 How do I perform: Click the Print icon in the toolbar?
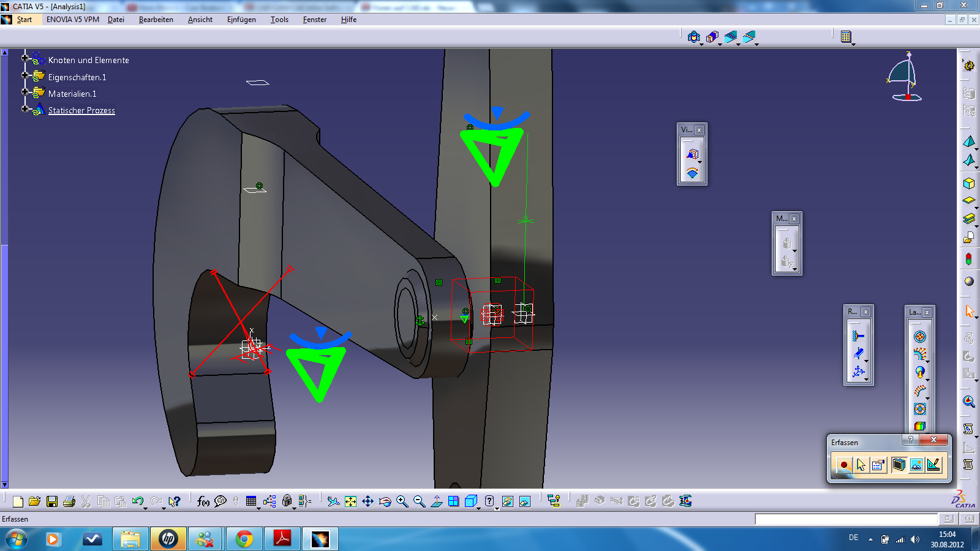[x=69, y=501]
